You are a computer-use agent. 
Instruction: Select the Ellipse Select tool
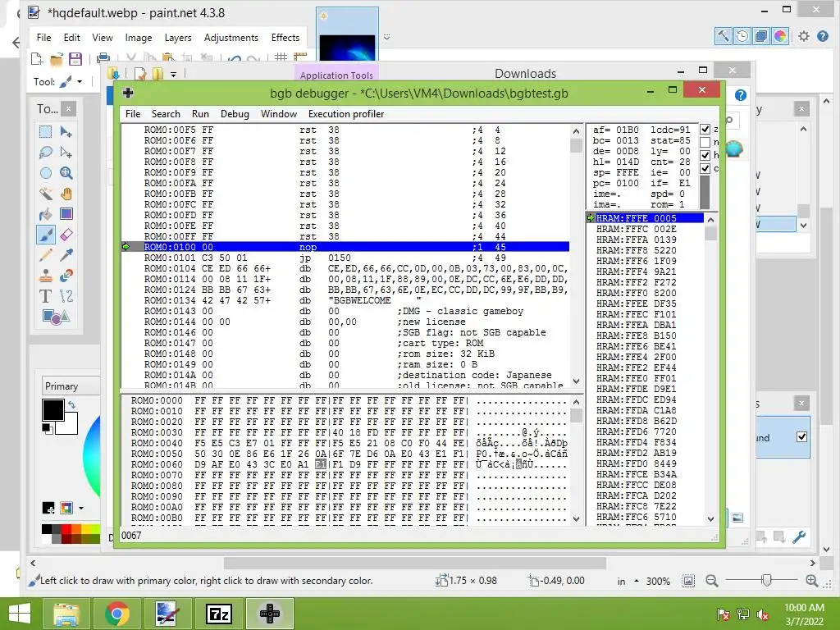[x=46, y=173]
